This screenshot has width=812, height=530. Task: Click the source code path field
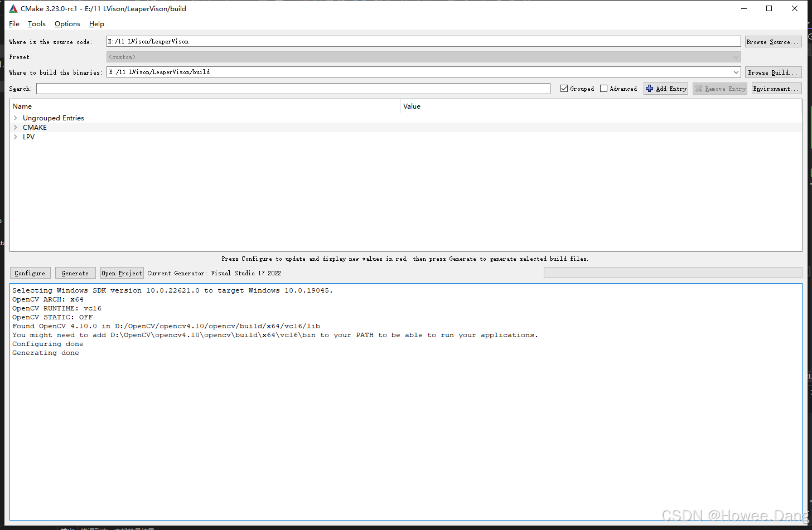pos(423,41)
